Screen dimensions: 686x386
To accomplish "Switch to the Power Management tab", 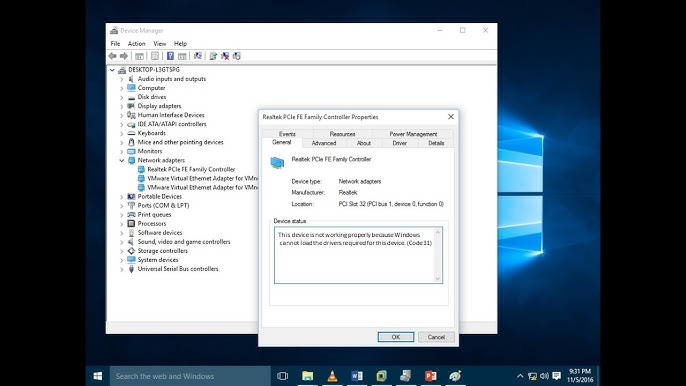I will pos(413,134).
